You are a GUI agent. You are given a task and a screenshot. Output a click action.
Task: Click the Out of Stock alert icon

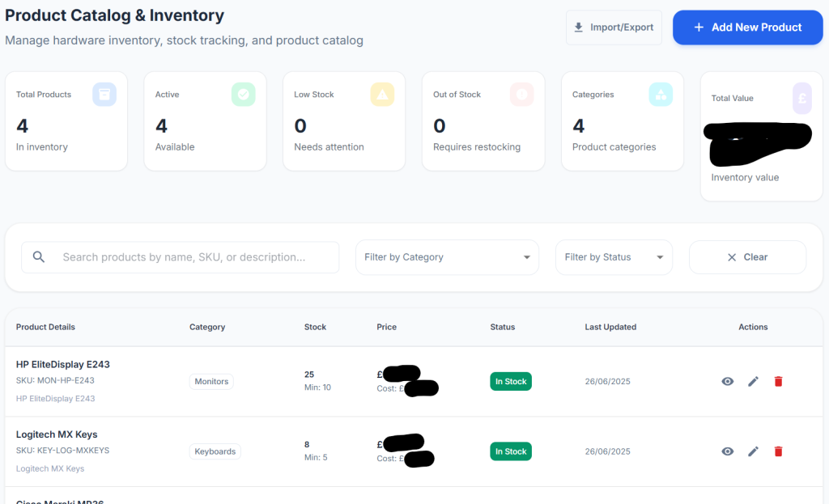tap(522, 95)
